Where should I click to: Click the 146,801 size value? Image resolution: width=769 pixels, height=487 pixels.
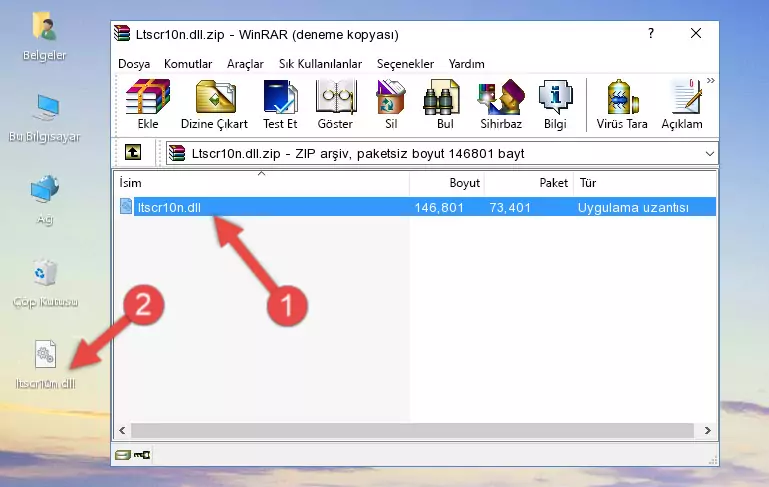coord(439,207)
